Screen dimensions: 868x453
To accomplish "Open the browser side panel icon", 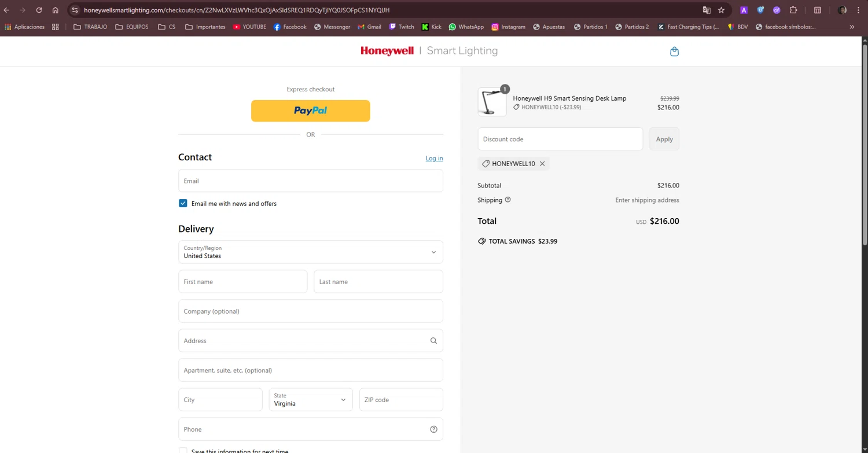I will (x=818, y=10).
